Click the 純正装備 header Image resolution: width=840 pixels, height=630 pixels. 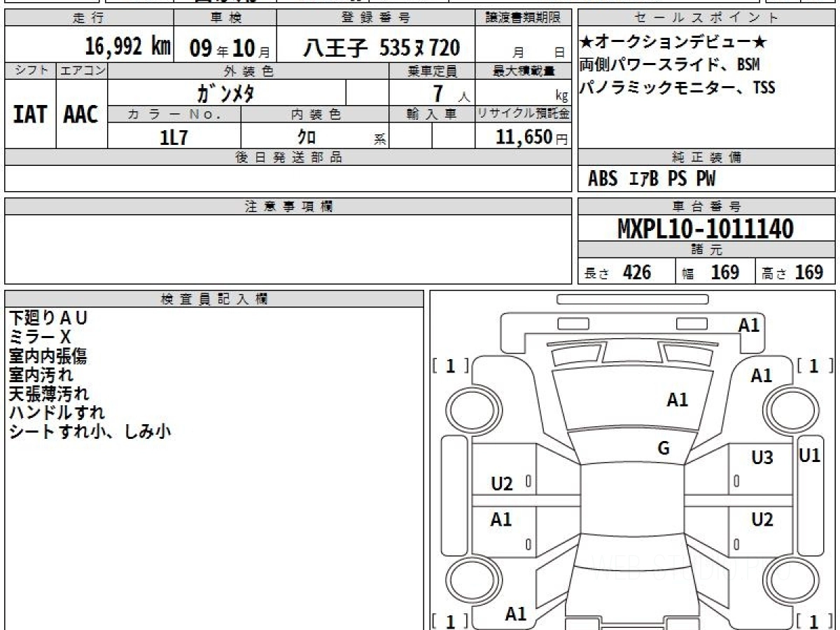pos(707,157)
